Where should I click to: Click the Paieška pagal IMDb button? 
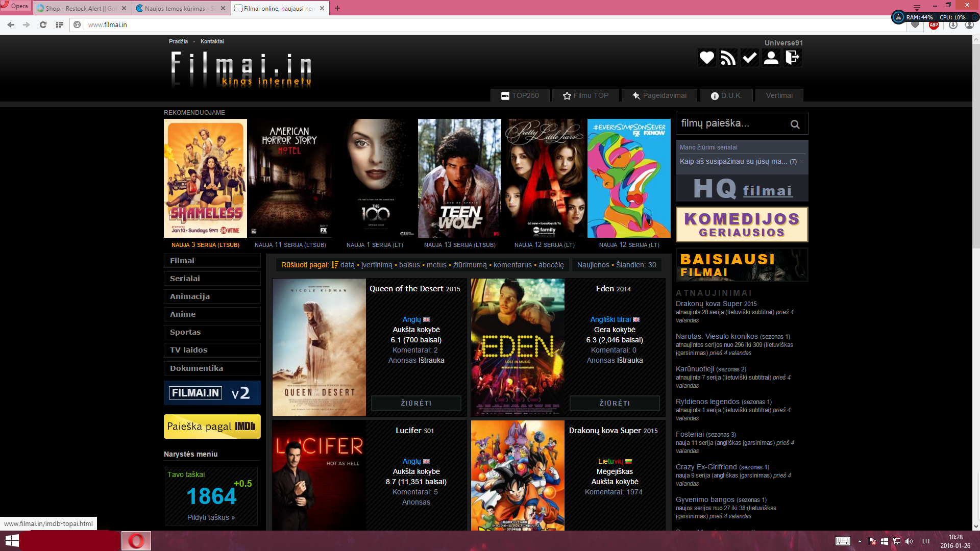pyautogui.click(x=212, y=427)
